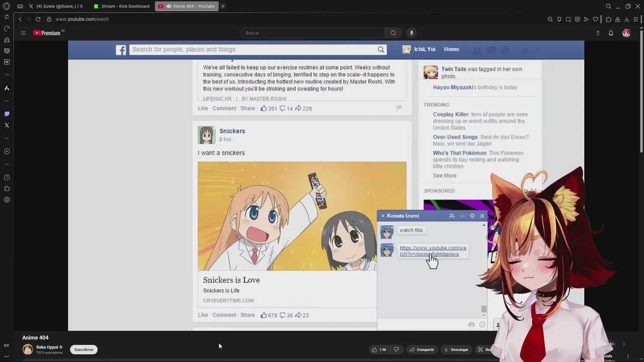Open Hayao Miyazaki's birthday link
Screen dimensions: 644x362
click(x=453, y=87)
